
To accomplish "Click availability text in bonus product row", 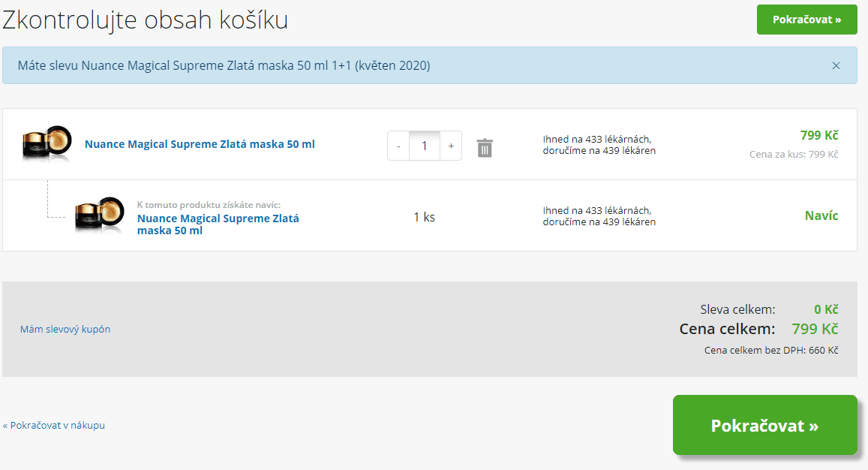I will (x=599, y=216).
